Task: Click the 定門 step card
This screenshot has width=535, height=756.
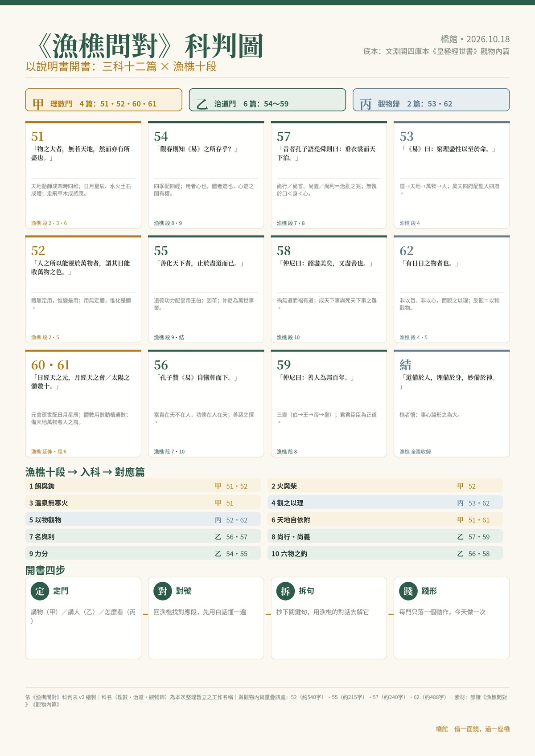Action: [83, 618]
